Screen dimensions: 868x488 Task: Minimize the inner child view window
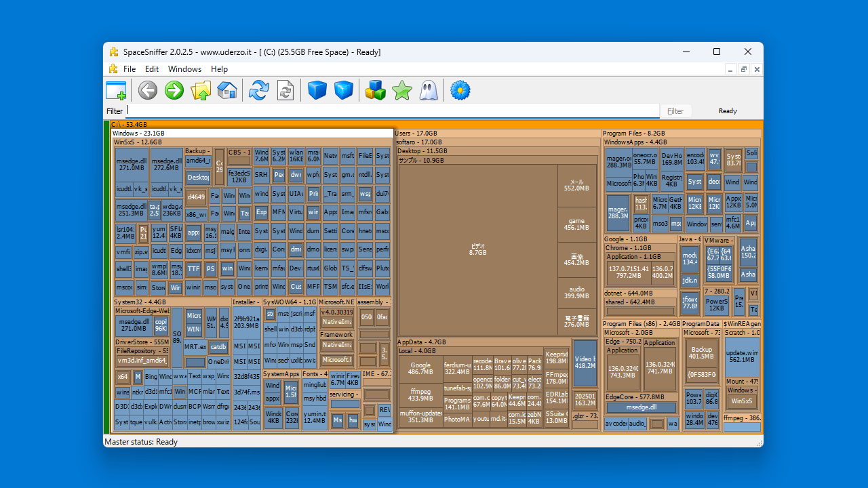(730, 69)
